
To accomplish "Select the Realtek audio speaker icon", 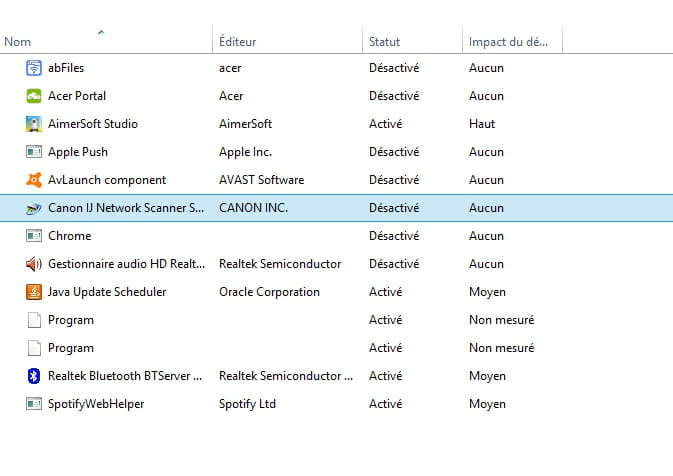I will pos(34,264).
